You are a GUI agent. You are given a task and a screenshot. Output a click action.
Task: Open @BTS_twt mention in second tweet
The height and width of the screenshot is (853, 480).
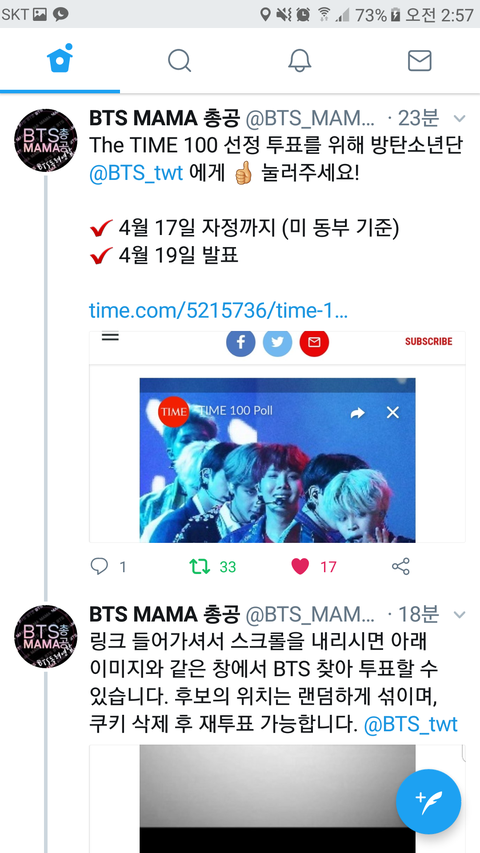point(410,725)
